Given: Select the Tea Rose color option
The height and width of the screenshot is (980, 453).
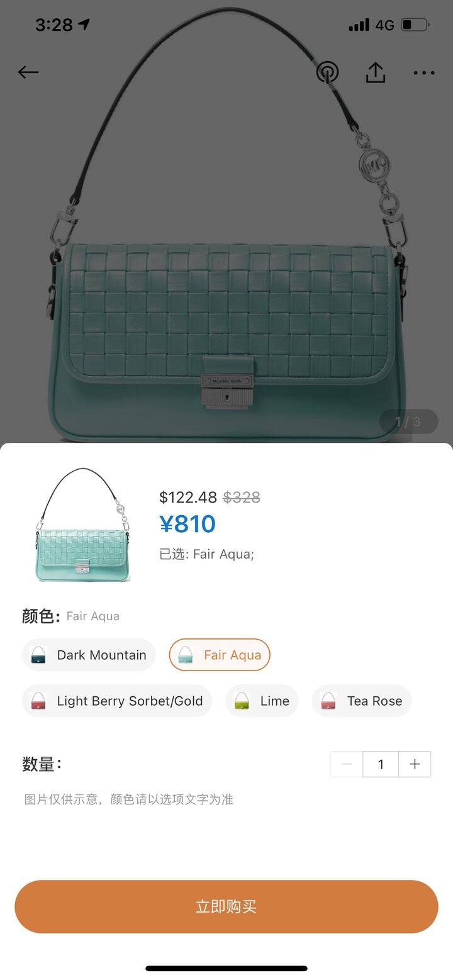Looking at the screenshot, I should pos(362,701).
